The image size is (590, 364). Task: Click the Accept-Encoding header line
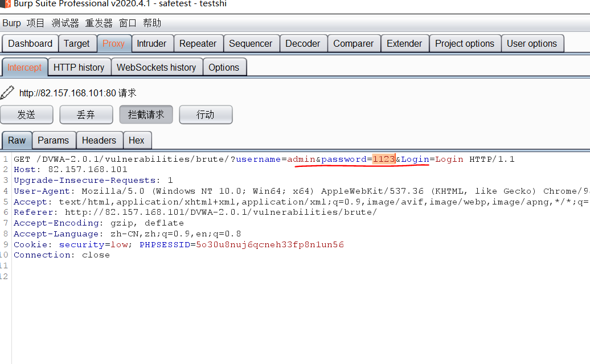click(99, 223)
